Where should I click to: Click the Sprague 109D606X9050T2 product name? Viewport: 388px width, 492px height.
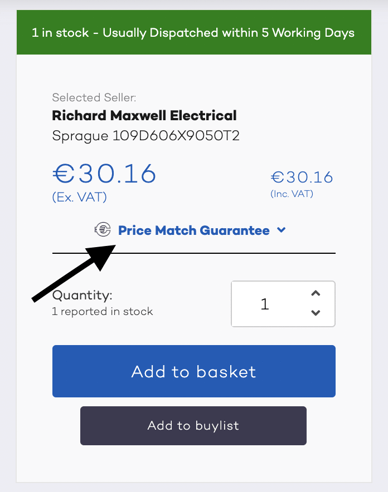coord(146,136)
